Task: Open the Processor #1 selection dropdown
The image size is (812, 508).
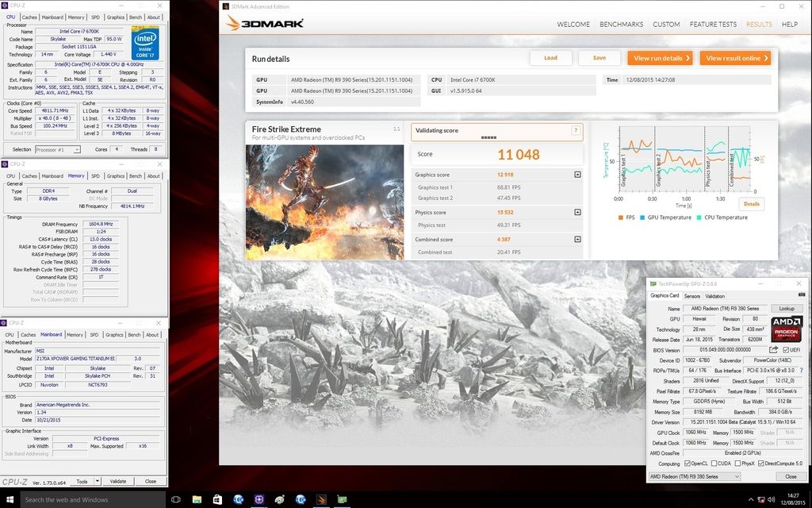Action: click(x=57, y=149)
